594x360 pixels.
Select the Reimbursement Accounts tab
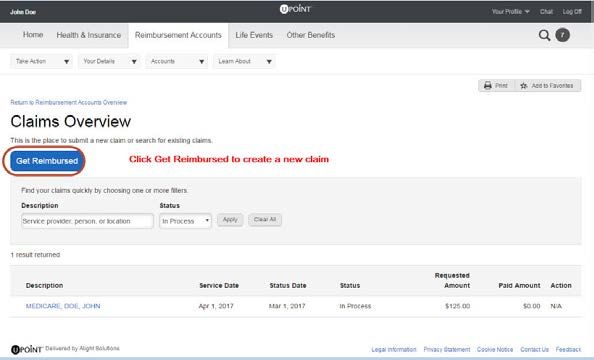178,35
